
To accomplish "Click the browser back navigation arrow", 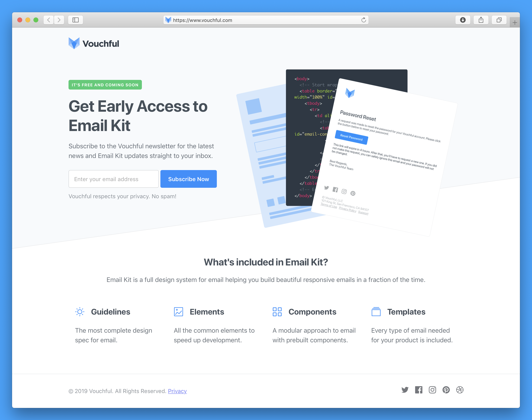I will click(49, 20).
